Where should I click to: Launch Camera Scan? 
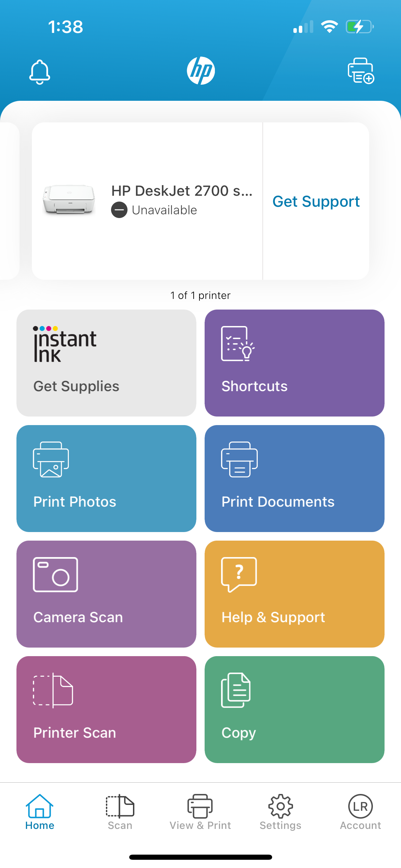point(106,594)
